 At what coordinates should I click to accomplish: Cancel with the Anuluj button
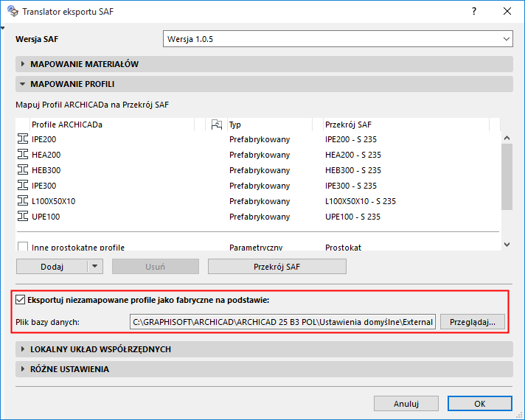[406, 404]
